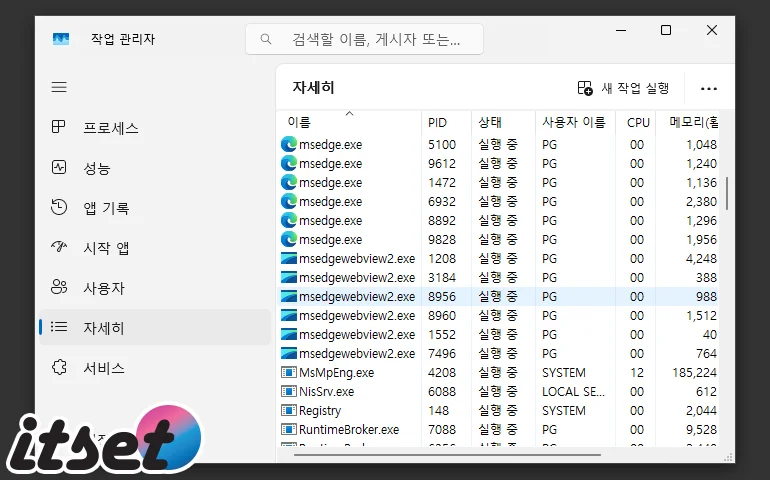Select msedgewebview2.exe icon for PID 8960
Image resolution: width=770 pixels, height=480 pixels.
(289, 315)
